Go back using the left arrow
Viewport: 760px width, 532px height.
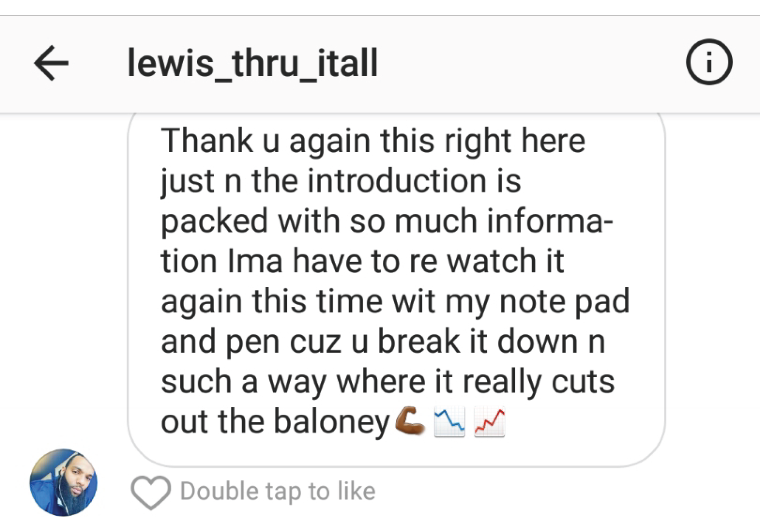(x=51, y=63)
